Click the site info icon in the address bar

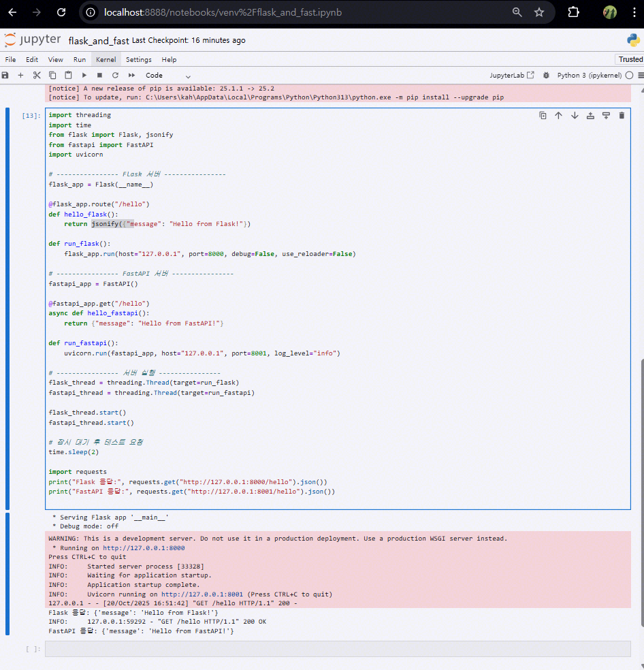point(91,12)
